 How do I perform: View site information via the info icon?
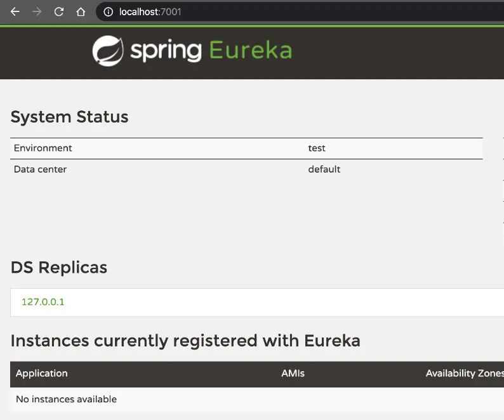click(109, 12)
